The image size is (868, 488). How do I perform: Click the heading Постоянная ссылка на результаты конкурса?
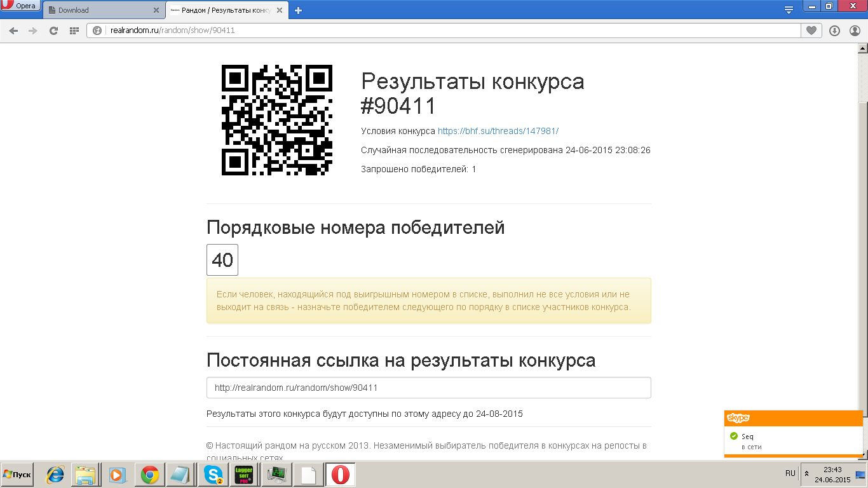pos(401,360)
